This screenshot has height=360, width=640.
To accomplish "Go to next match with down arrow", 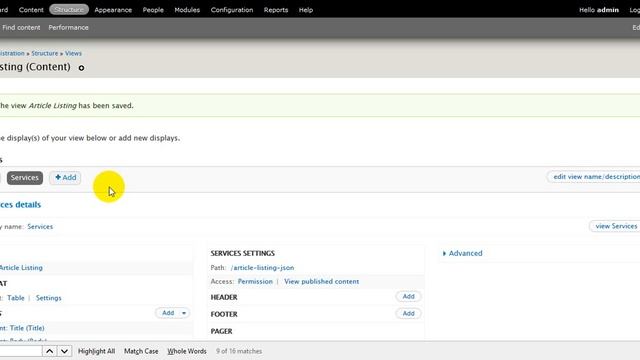I will [x=64, y=351].
